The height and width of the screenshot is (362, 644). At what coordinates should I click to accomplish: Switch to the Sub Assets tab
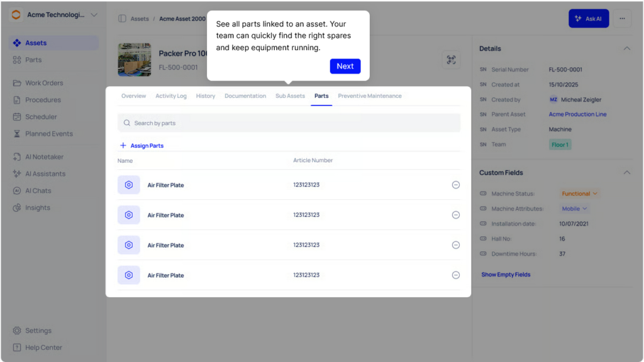[x=290, y=96]
